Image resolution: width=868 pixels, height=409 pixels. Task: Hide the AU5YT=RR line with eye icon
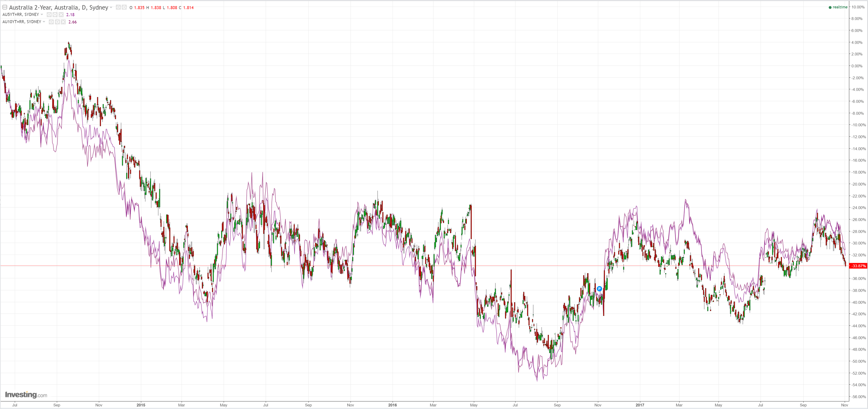tap(49, 14)
